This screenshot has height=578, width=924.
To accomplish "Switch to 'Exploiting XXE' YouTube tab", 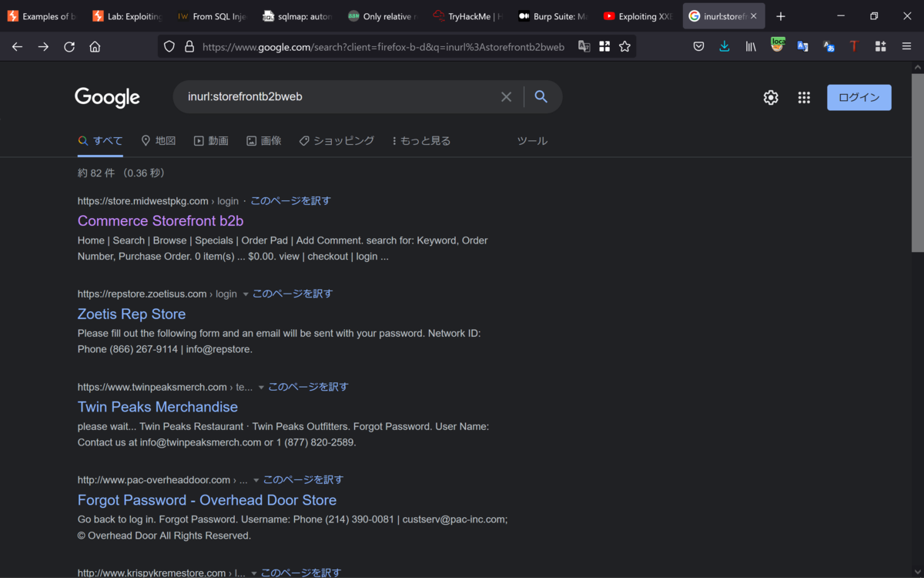I will pyautogui.click(x=638, y=16).
